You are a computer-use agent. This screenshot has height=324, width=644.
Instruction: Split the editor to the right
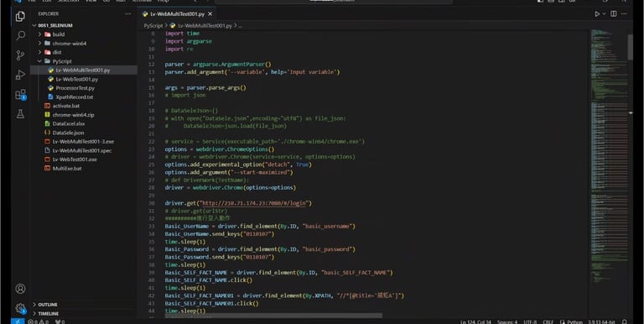click(x=613, y=14)
